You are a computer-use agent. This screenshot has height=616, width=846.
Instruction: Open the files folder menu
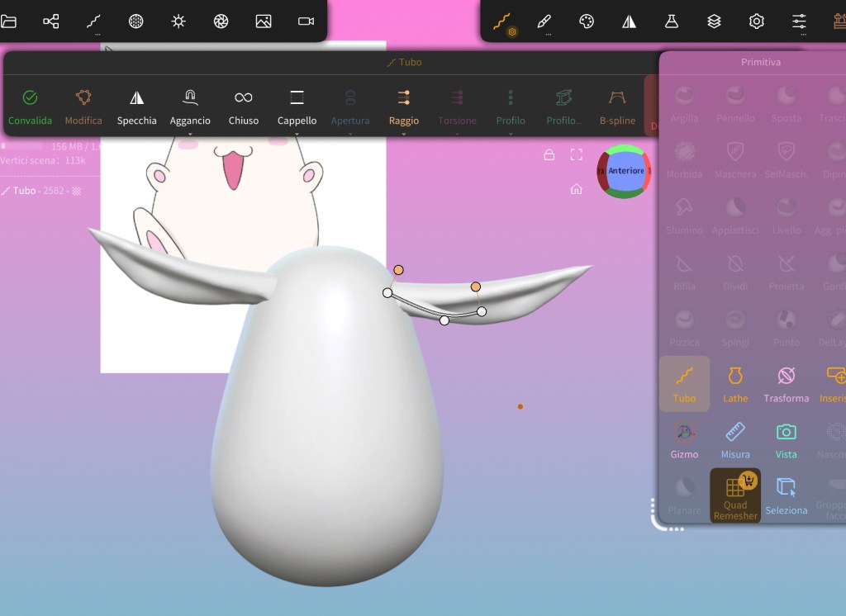click(9, 21)
